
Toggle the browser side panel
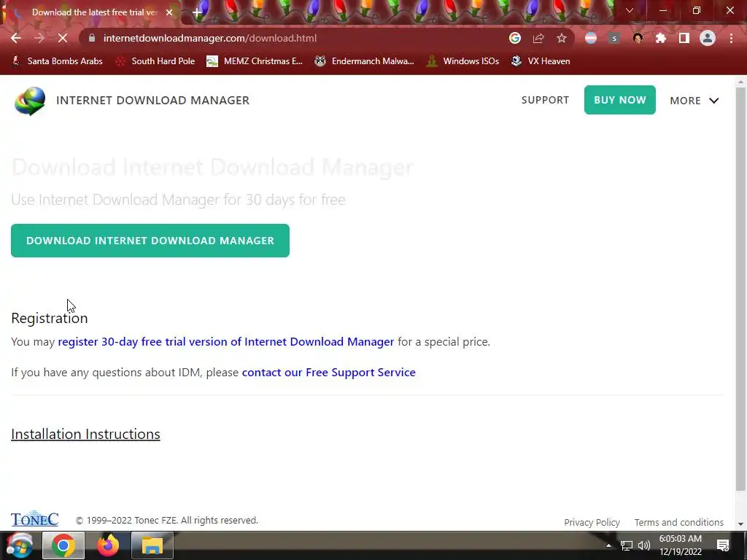(x=684, y=38)
